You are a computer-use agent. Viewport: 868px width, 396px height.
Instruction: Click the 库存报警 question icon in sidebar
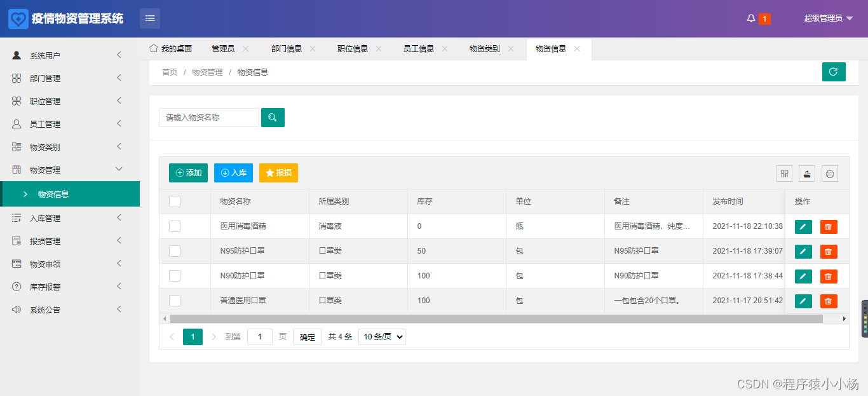tap(17, 287)
